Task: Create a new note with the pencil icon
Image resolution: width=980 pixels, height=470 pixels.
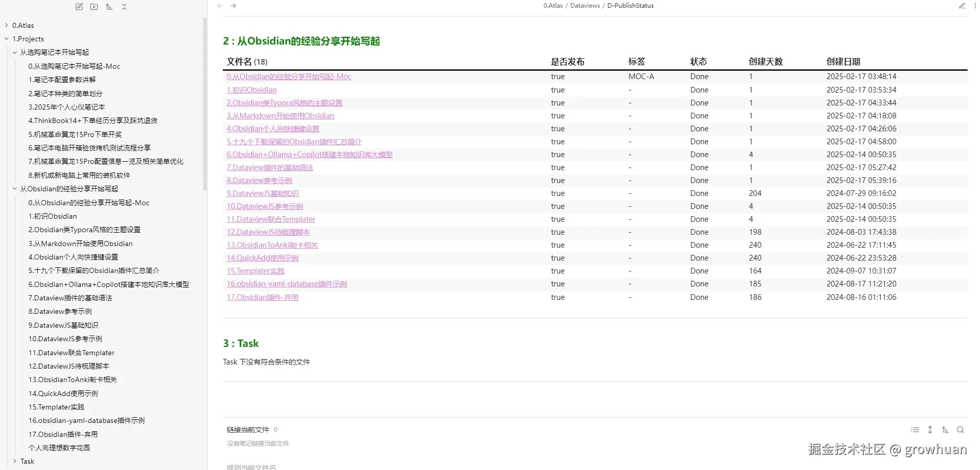Action: 79,7
